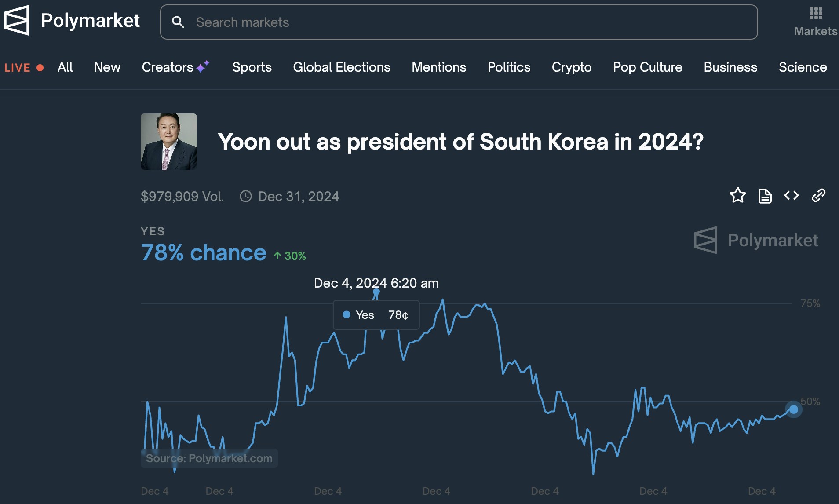Click the Polymarket home wordmark
The width and height of the screenshot is (839, 504).
point(90,20)
